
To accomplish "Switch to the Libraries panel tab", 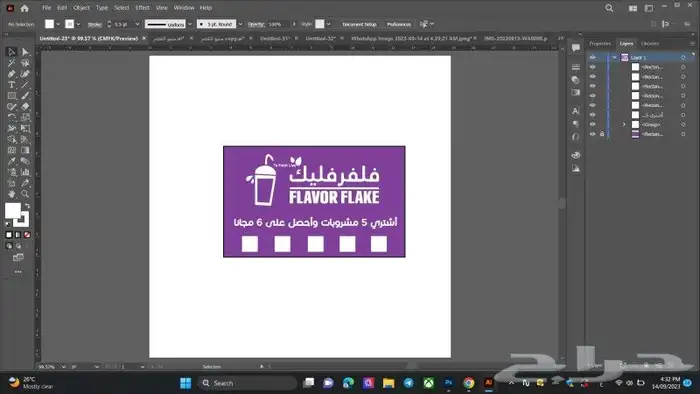I will click(x=650, y=43).
